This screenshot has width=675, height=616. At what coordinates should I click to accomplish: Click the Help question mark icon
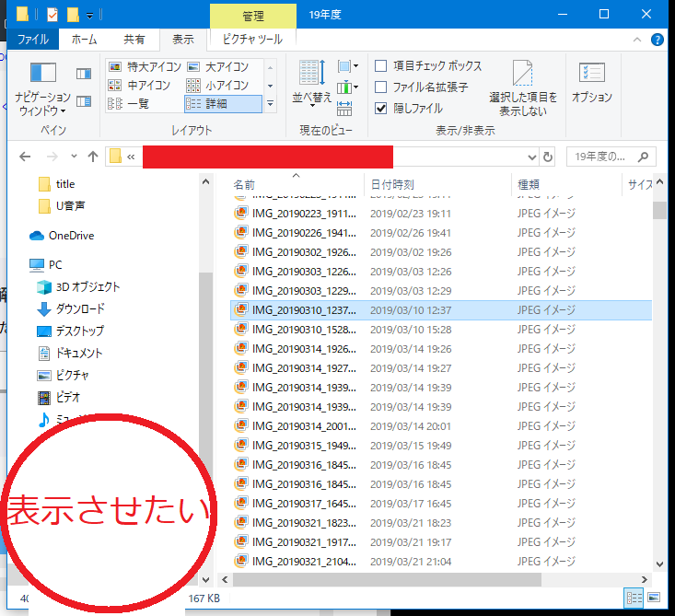(x=658, y=40)
